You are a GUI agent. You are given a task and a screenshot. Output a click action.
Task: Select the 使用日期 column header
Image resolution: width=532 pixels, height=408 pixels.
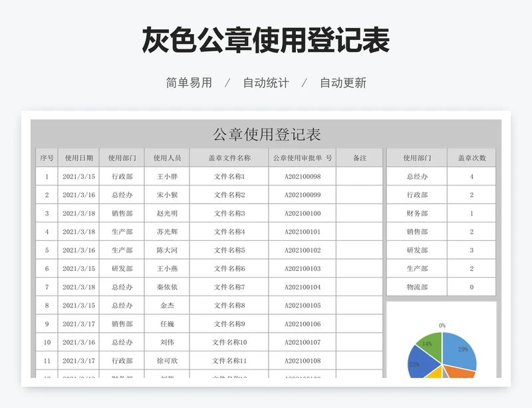(78, 158)
